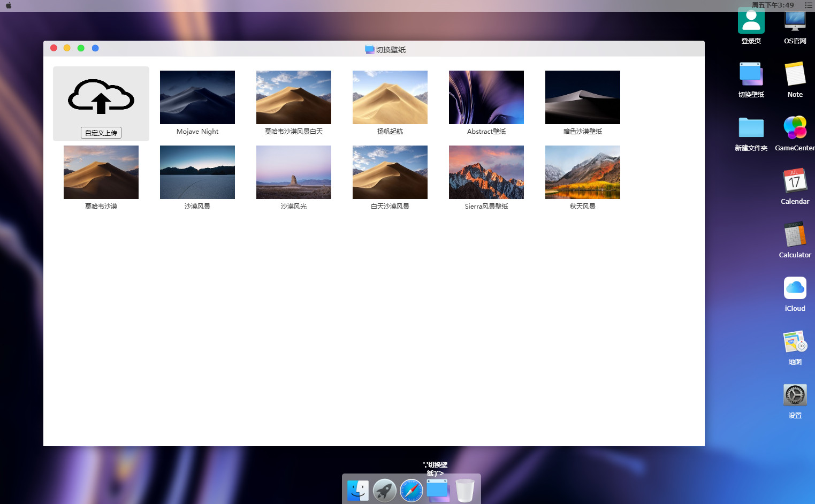
Task: Open the 登录页 desktop icon
Action: click(751, 21)
